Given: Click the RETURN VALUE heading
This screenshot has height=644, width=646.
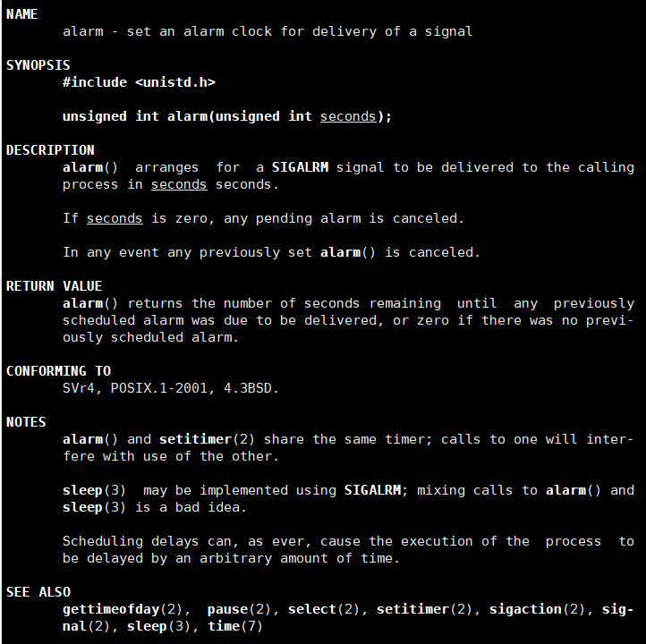Looking at the screenshot, I should (54, 286).
